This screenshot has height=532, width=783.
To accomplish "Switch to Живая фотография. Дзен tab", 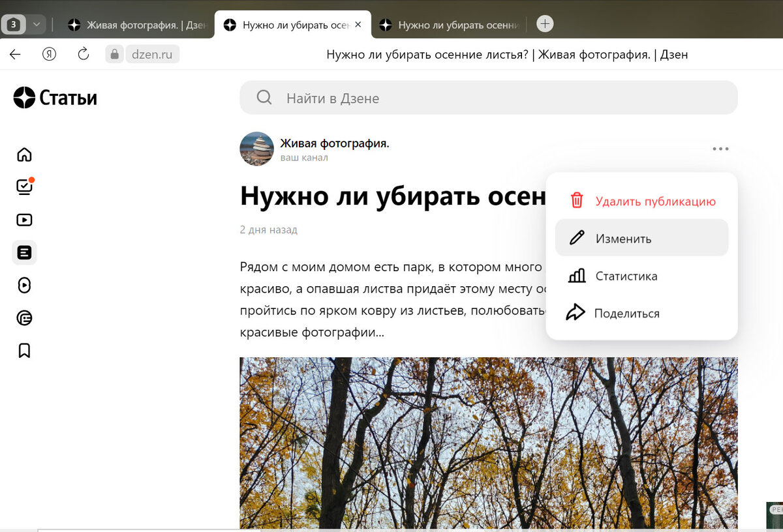I will click(138, 25).
